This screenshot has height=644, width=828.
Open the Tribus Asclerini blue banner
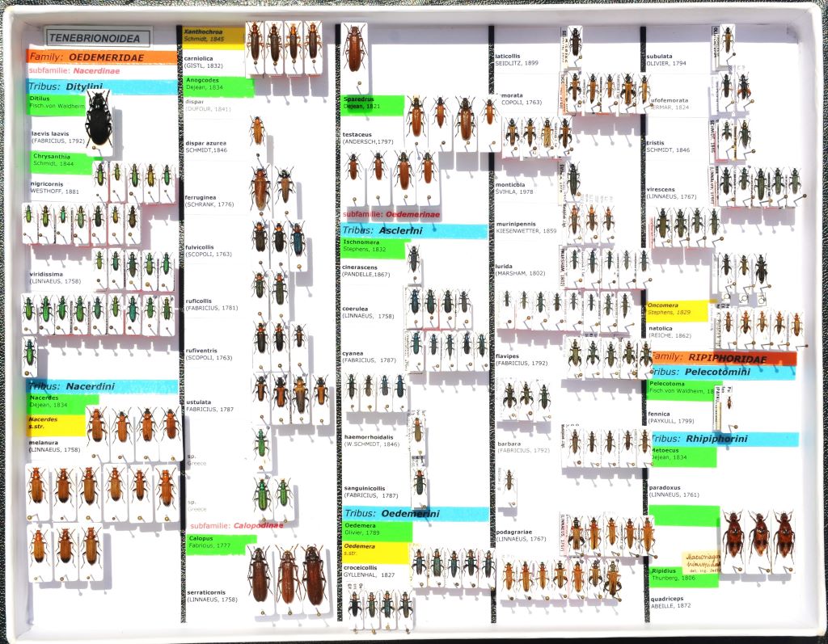click(x=413, y=230)
